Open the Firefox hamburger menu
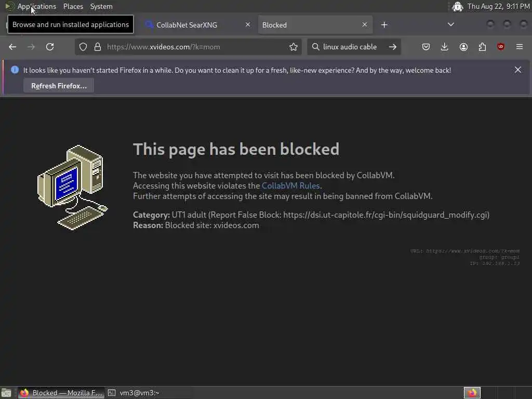 click(520, 47)
